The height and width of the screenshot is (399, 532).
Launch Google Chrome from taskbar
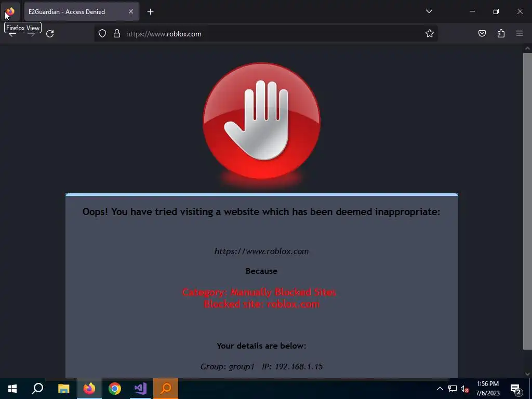115,389
